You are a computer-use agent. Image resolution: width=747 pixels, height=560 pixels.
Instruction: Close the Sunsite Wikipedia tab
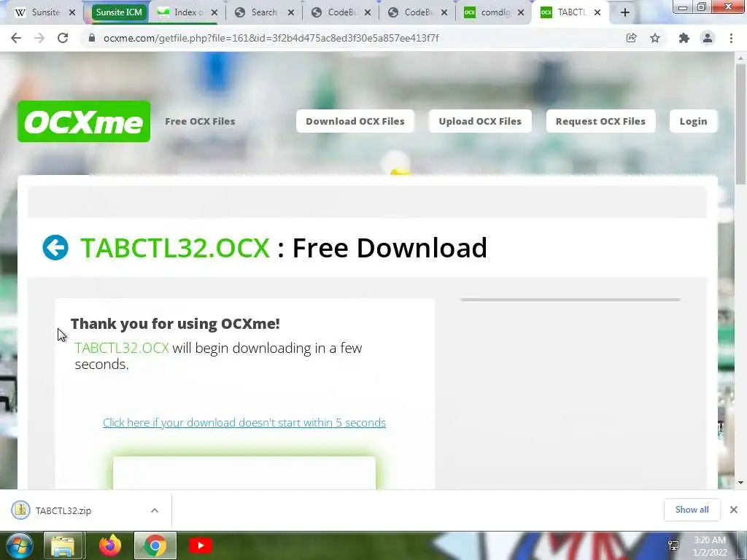(72, 13)
